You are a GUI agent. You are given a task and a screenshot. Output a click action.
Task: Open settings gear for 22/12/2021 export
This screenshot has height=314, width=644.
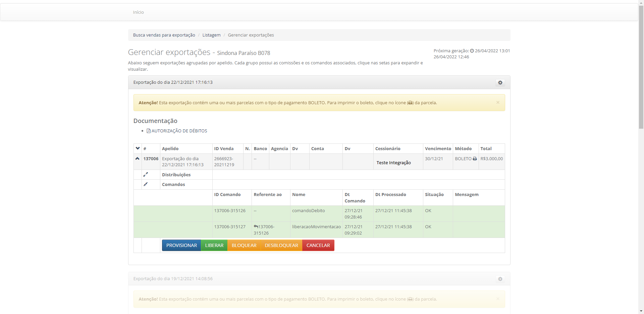pos(500,83)
